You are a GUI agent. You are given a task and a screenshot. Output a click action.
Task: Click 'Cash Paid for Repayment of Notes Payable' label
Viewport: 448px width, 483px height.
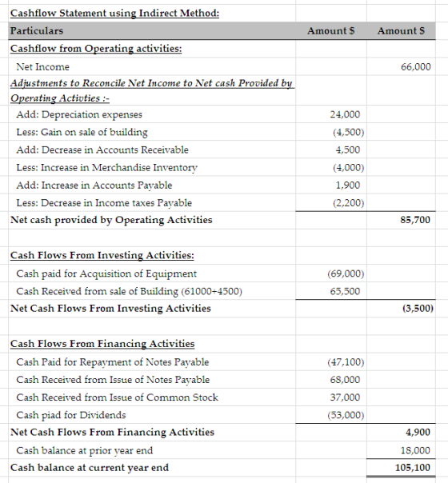click(113, 362)
